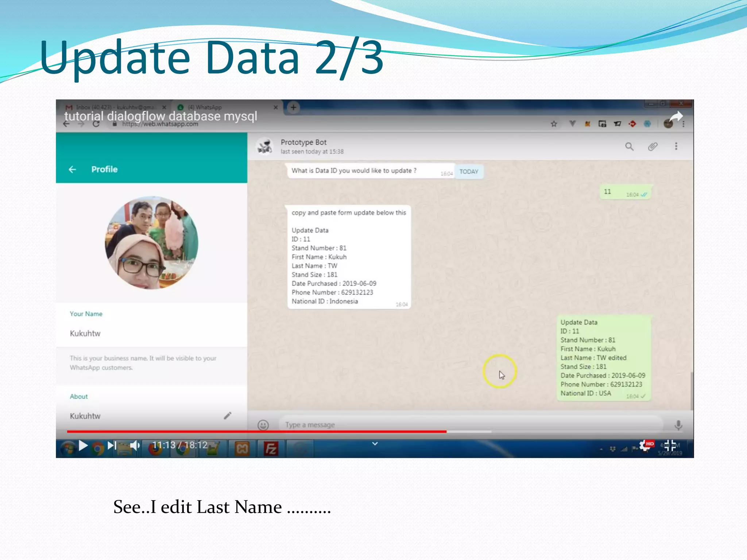Click the back arrow beside Profile

point(72,170)
